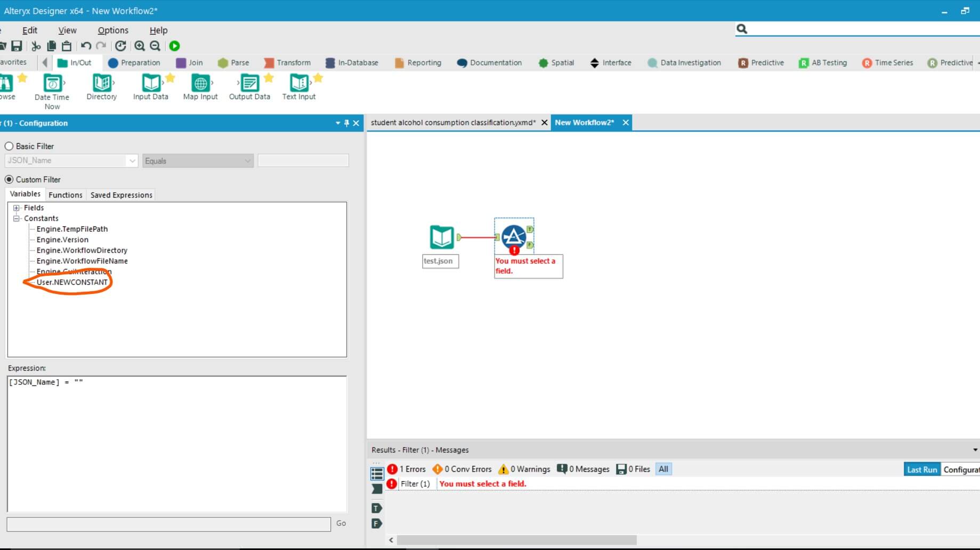This screenshot has height=550, width=980.
Task: Cut selection using the scissors icon
Action: click(36, 46)
